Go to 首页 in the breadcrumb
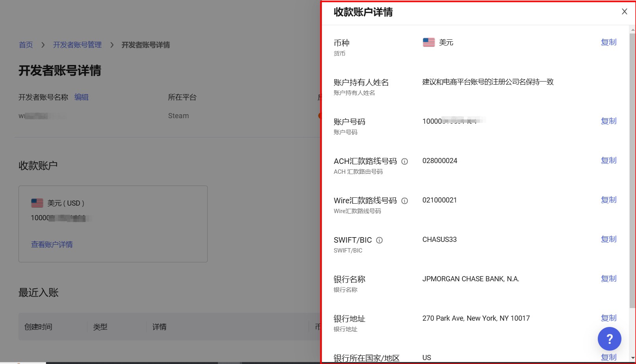The height and width of the screenshot is (364, 636). (26, 45)
